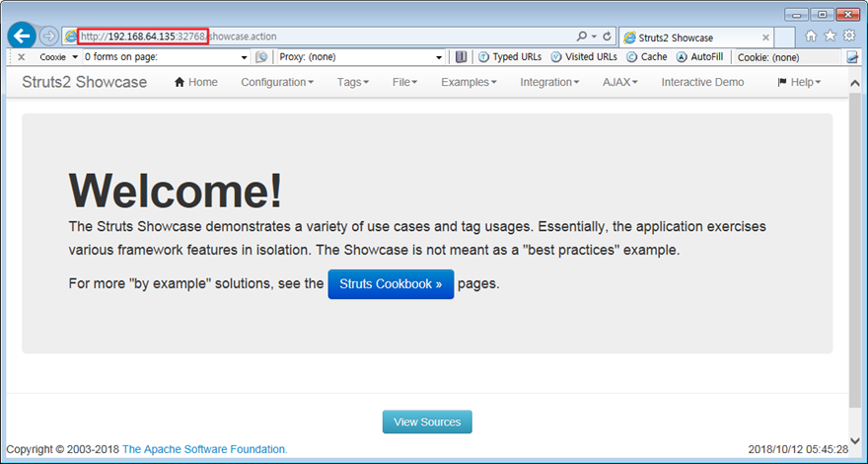This screenshot has height=464, width=868.
Task: Select the Struts2 Showcase browser tab
Action: 695,38
